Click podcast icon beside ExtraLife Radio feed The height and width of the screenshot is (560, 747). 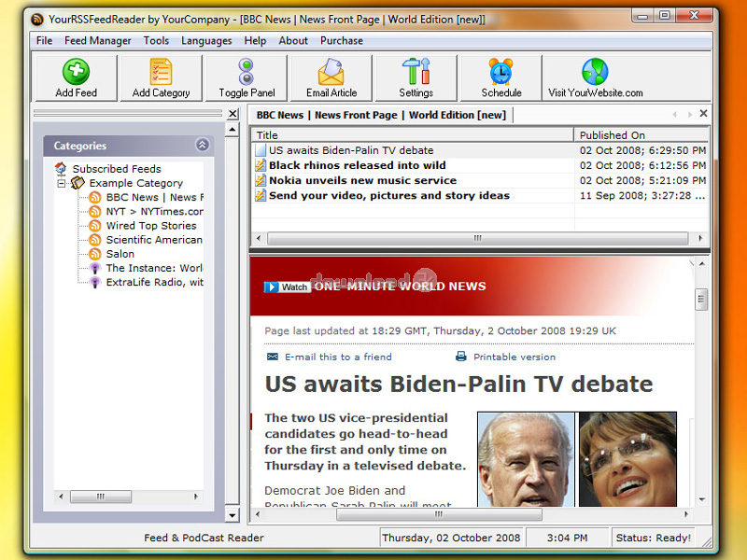[95, 283]
